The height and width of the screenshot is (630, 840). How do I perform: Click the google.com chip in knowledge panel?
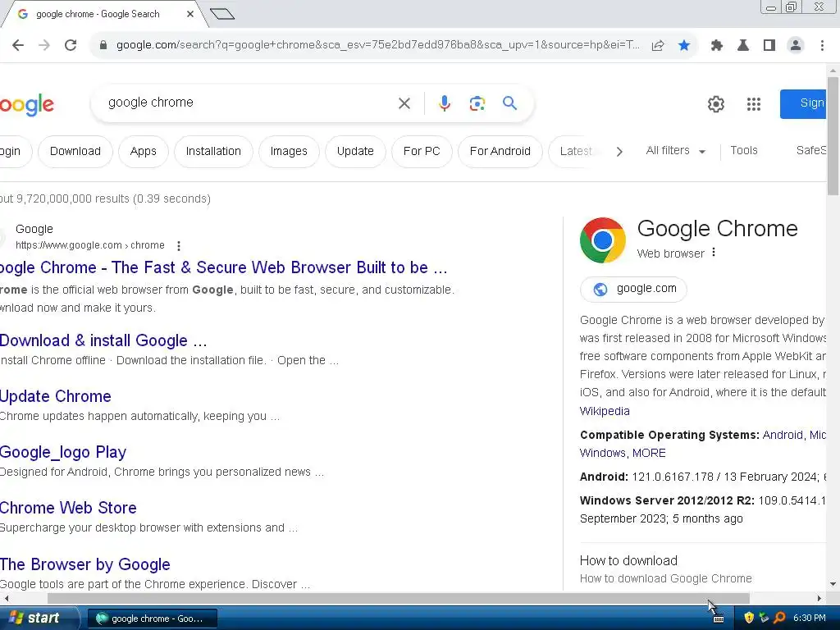pyautogui.click(x=634, y=290)
